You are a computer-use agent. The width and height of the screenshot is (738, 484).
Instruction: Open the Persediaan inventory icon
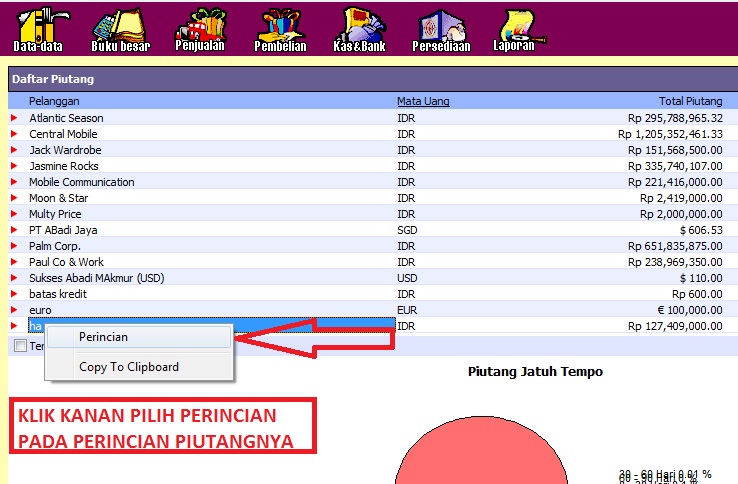click(440, 29)
